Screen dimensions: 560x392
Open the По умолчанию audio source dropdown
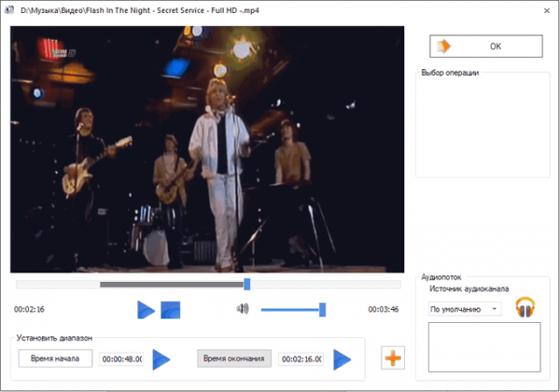tap(465, 309)
